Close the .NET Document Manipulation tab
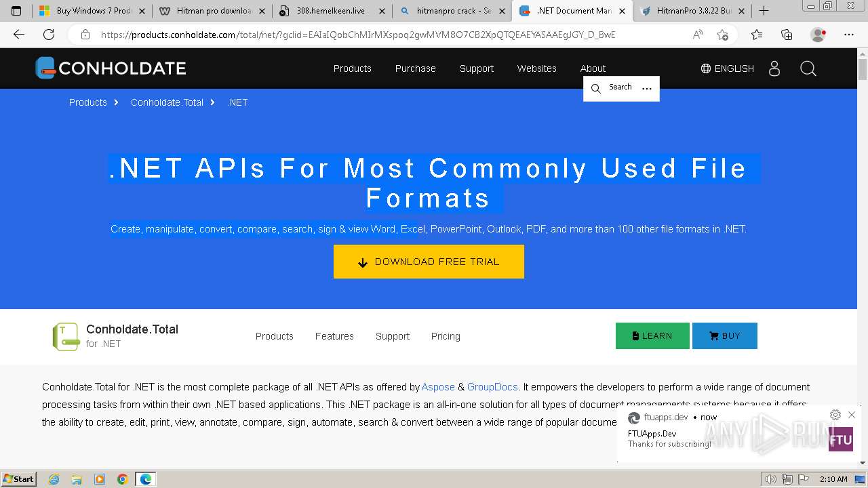 coord(622,11)
